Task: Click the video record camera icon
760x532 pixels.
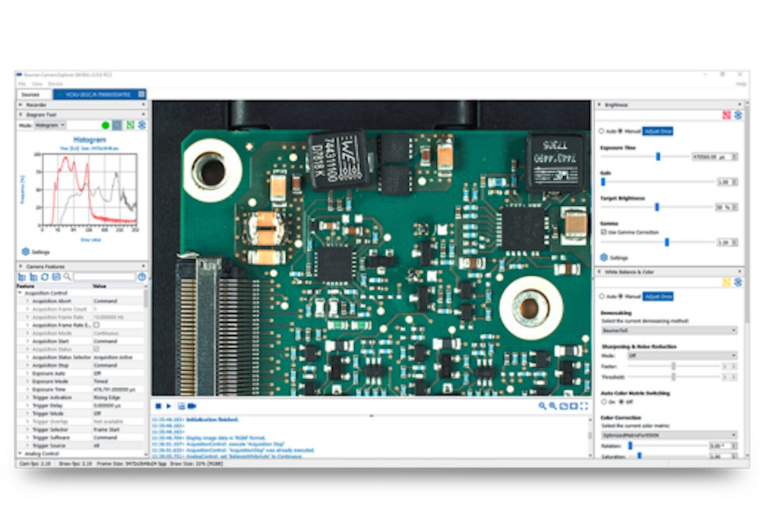Action: (192, 406)
